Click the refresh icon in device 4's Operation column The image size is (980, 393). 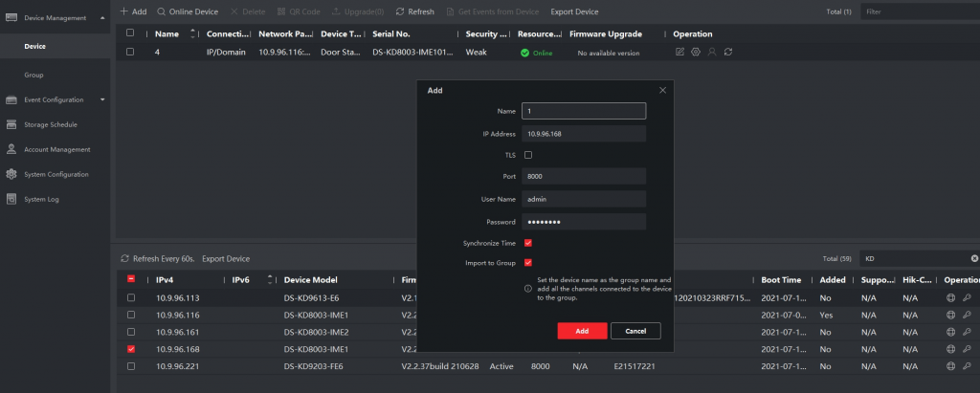click(728, 52)
